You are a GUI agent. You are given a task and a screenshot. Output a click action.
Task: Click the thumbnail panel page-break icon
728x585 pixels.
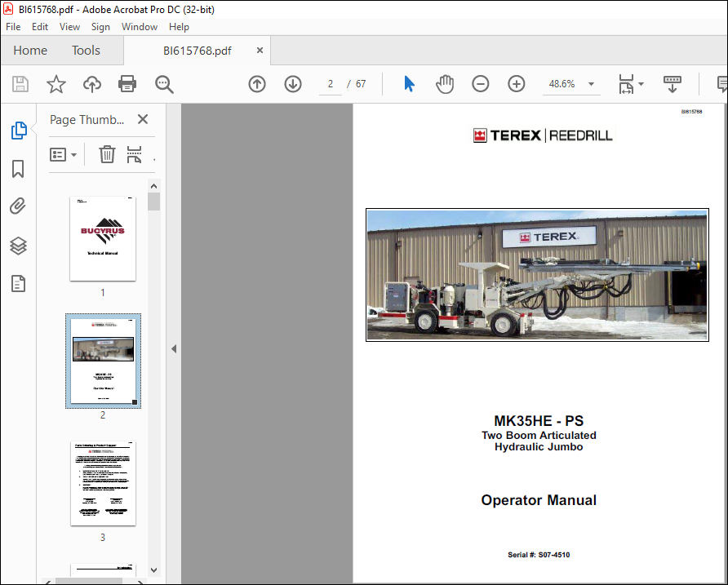pos(134,154)
